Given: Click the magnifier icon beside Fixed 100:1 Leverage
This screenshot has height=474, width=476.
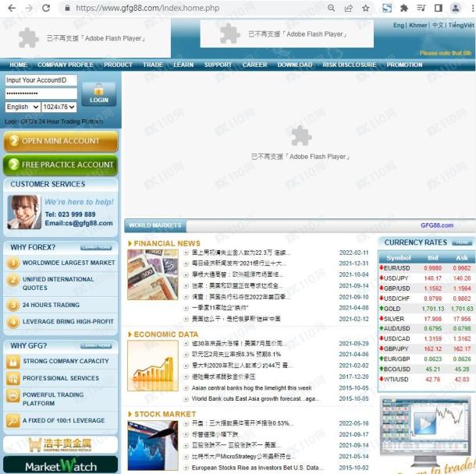Looking at the screenshot, I should coord(13,421).
